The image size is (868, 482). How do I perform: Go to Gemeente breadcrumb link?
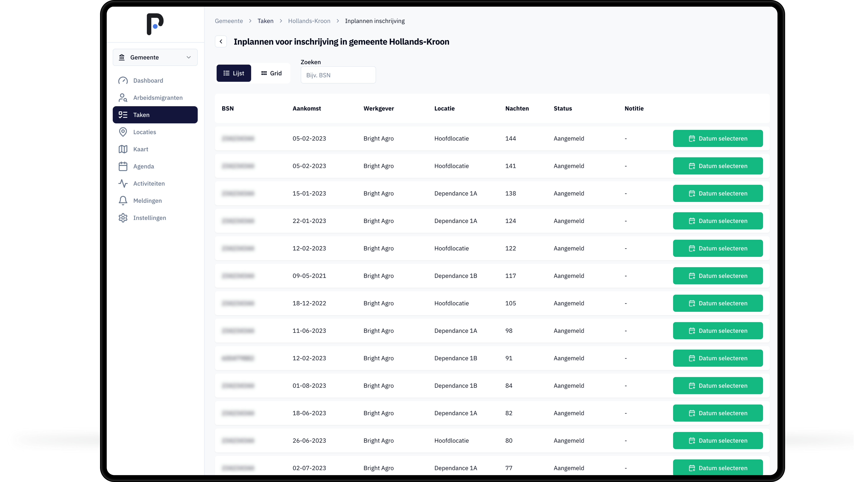click(x=229, y=21)
